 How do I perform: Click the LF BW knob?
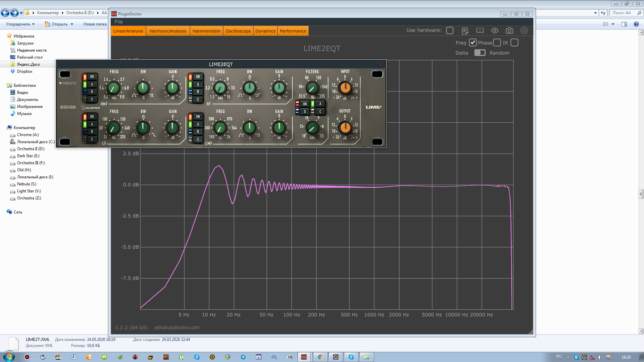pos(143,127)
